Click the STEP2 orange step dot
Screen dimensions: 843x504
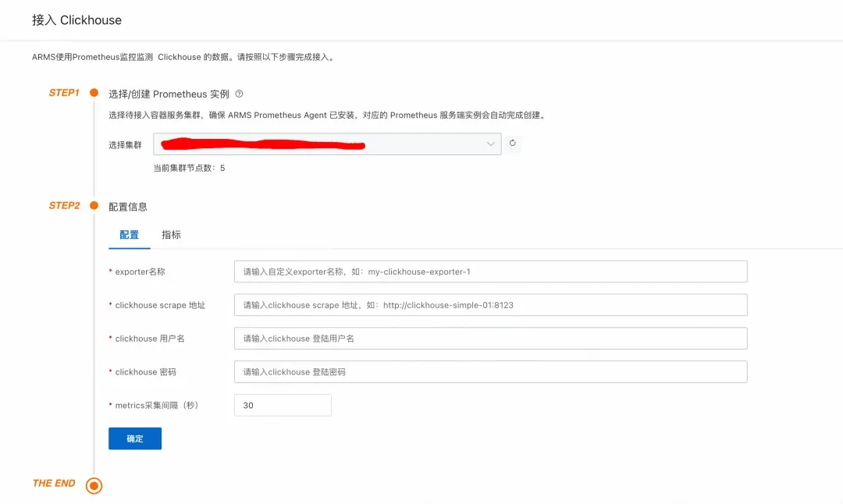click(94, 205)
